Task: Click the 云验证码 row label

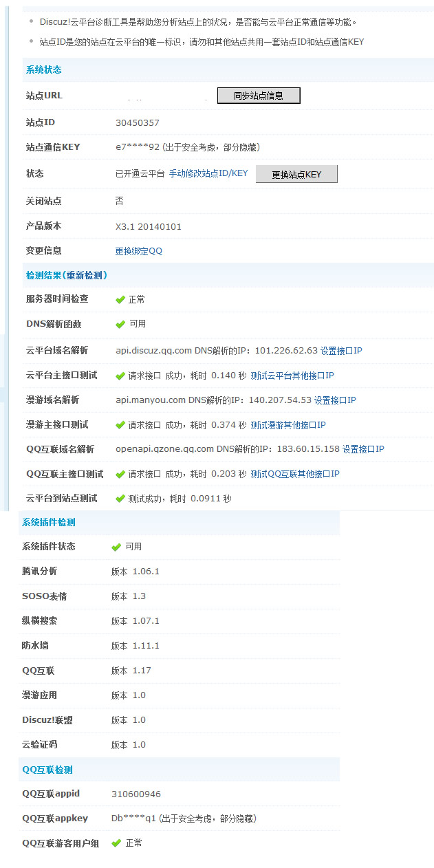Action: coord(39,745)
